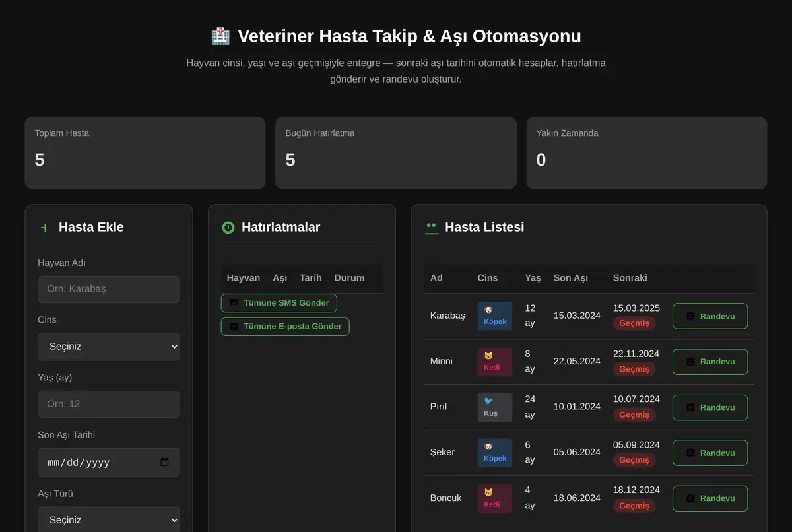Click the Hasta Ekle panel heading
792x532 pixels.
click(91, 227)
